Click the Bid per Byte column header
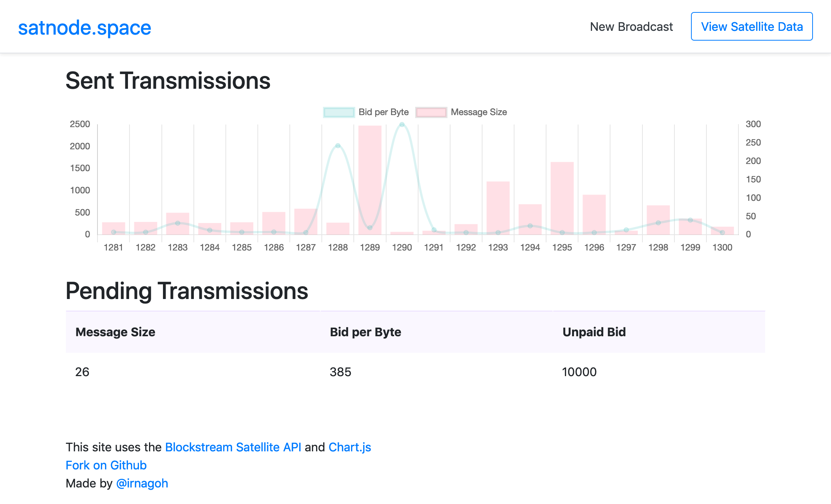 pos(365,332)
